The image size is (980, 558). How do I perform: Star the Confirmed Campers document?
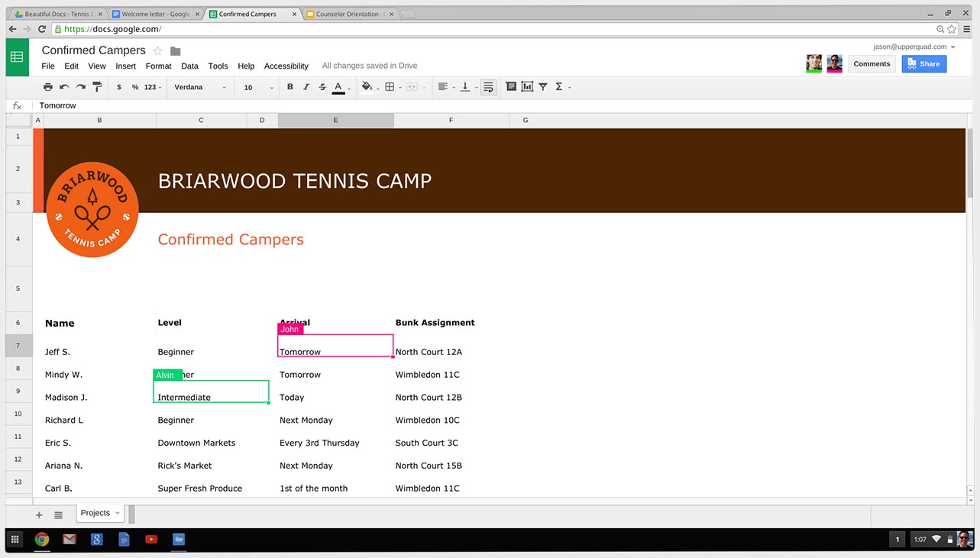(158, 51)
